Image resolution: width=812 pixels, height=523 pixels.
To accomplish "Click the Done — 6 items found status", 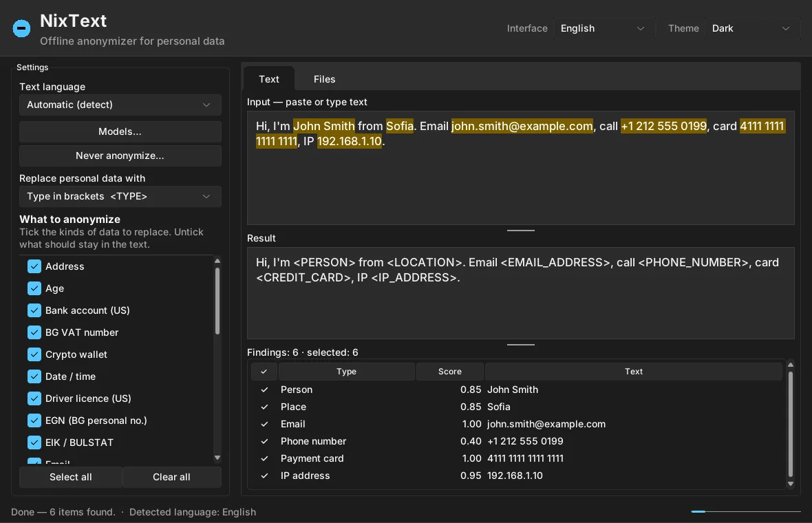I will coord(63,512).
